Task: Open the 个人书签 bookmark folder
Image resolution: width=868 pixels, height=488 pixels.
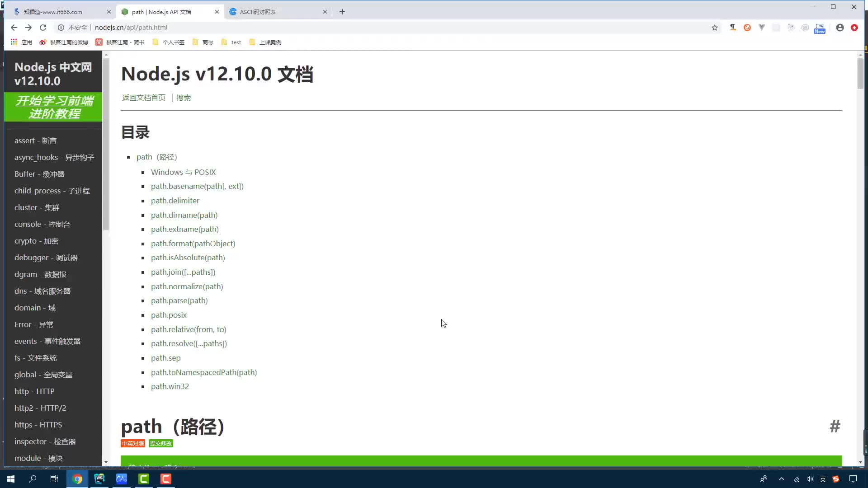Action: click(x=169, y=42)
